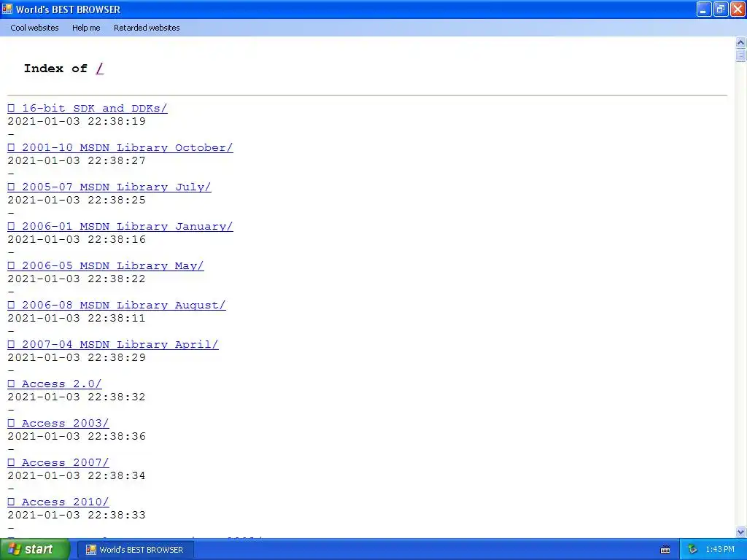Screen dimensions: 747x560
Task: Select World's BEST BROWSER taskbar button
Action: [x=135, y=550]
